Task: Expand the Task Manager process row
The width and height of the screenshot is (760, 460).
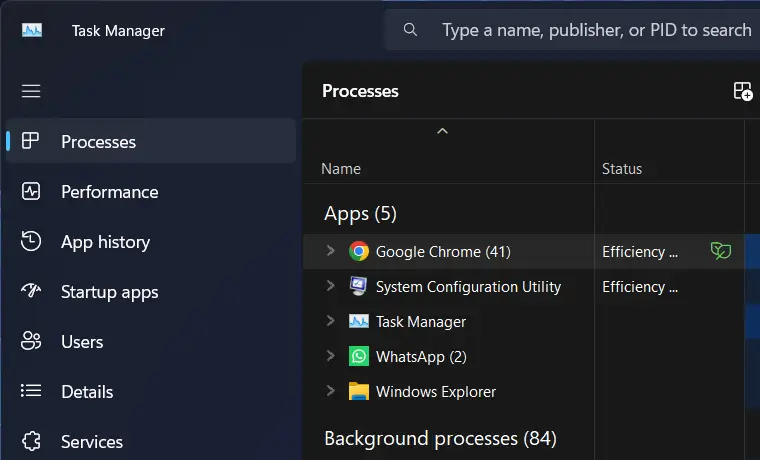Action: click(331, 320)
